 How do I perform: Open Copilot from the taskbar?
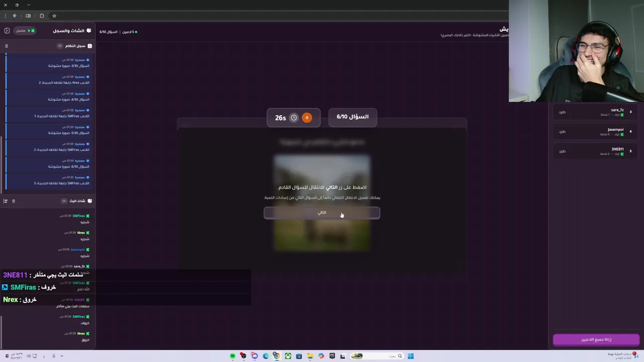click(321, 356)
